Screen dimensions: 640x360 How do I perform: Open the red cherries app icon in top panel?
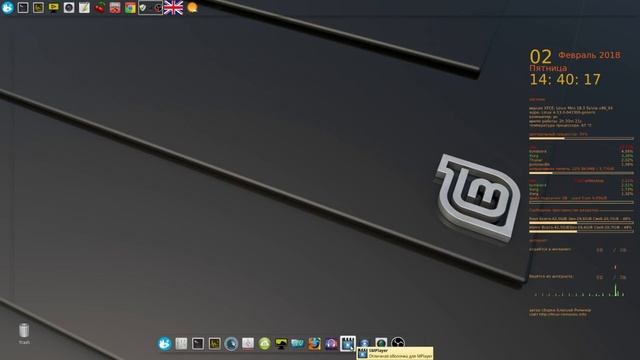click(100, 7)
